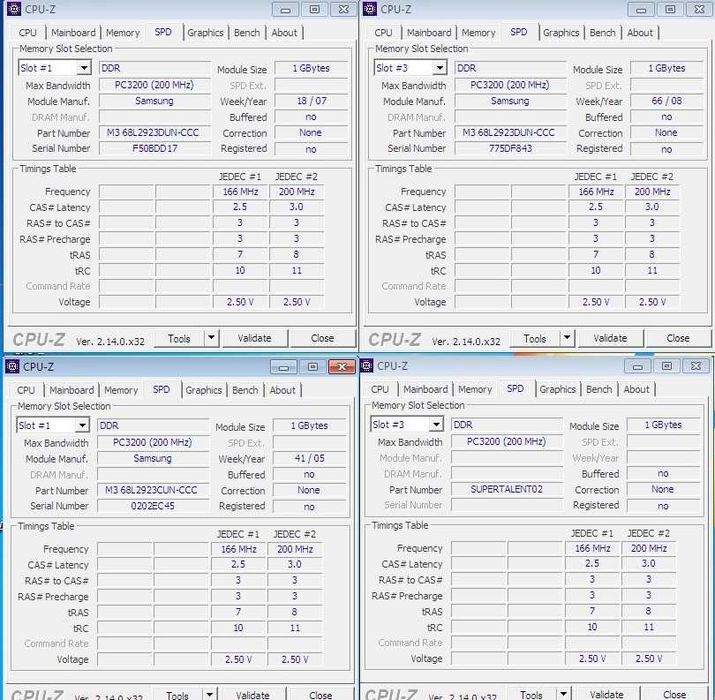Expand Tools arrow in 41 / 05 window
Viewport: 715px width, 700px height.
click(x=209, y=694)
